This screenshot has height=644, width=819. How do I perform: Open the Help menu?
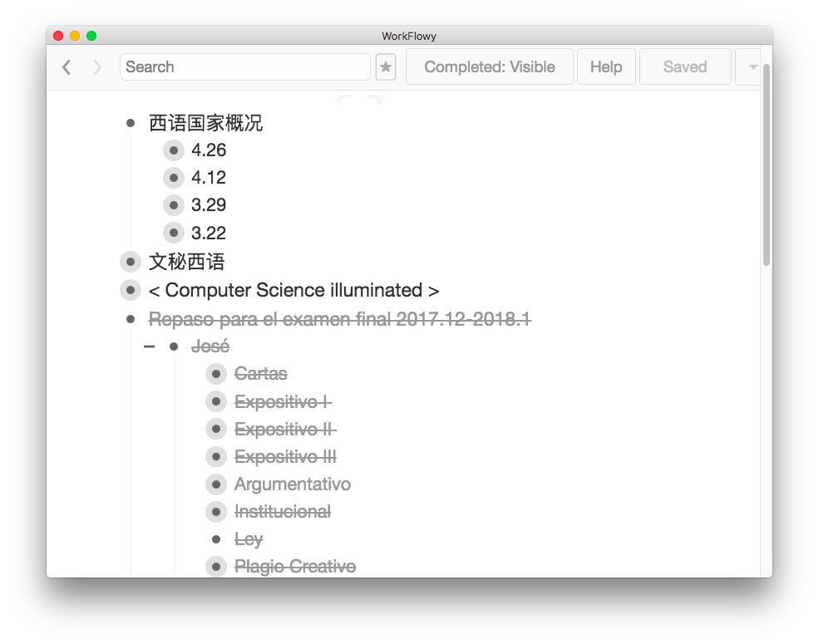[x=605, y=67]
